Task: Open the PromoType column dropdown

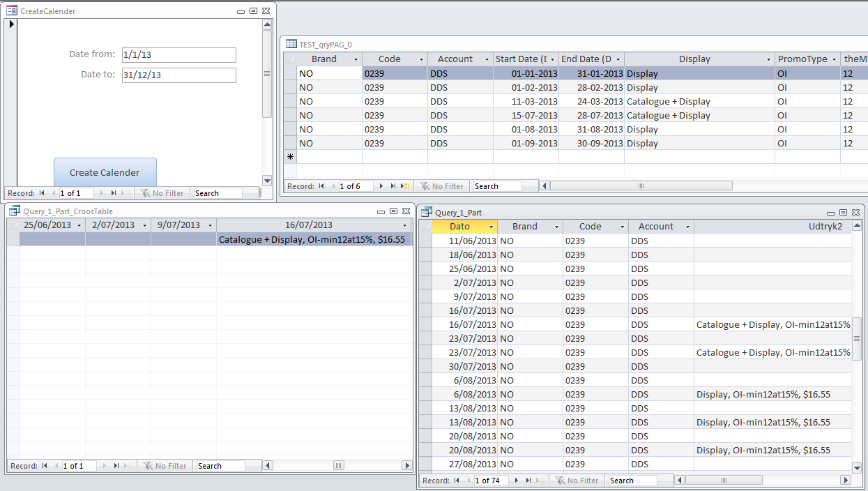Action: point(834,60)
